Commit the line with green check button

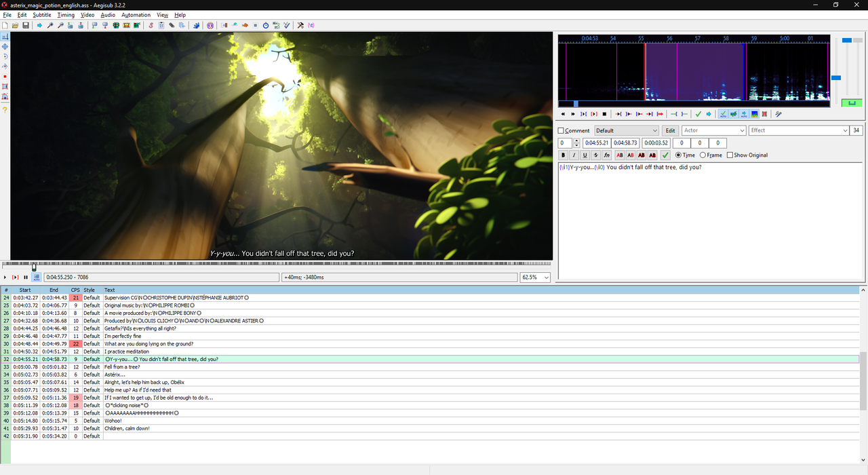click(x=665, y=155)
